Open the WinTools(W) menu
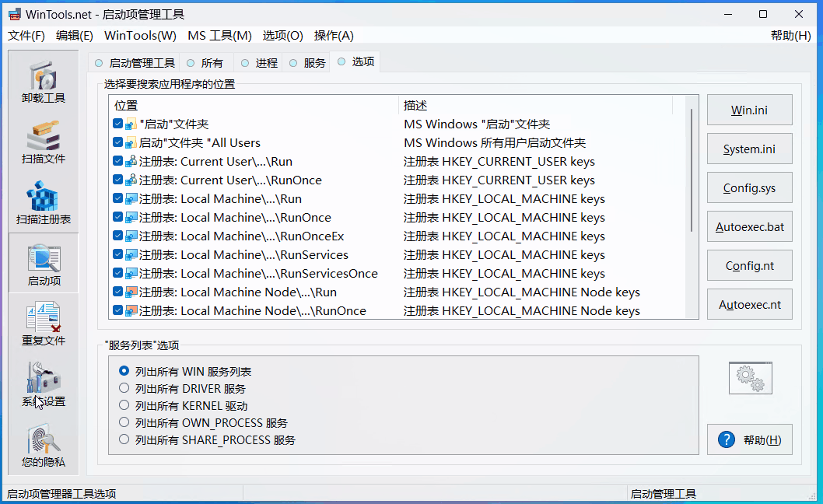This screenshot has width=823, height=504. (140, 36)
